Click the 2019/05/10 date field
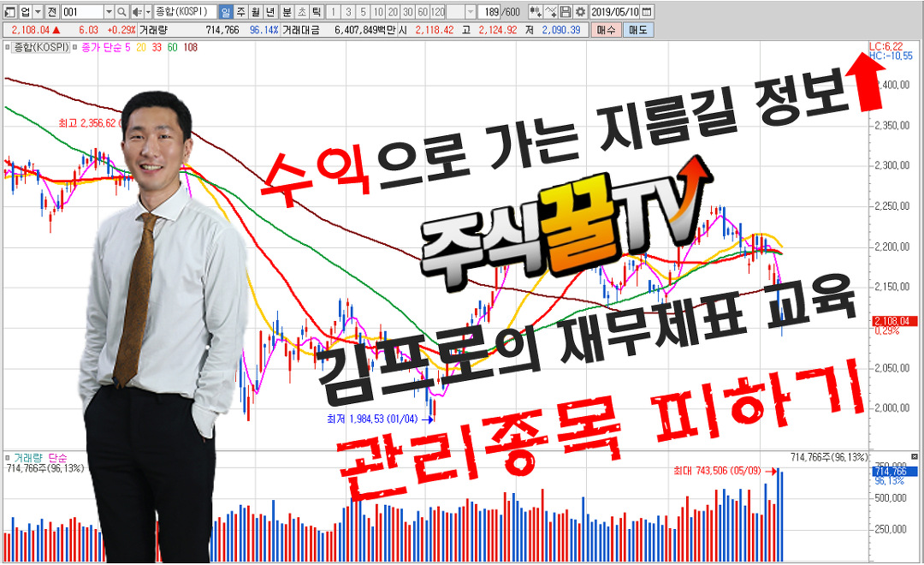This screenshot has width=924, height=565. [614, 12]
